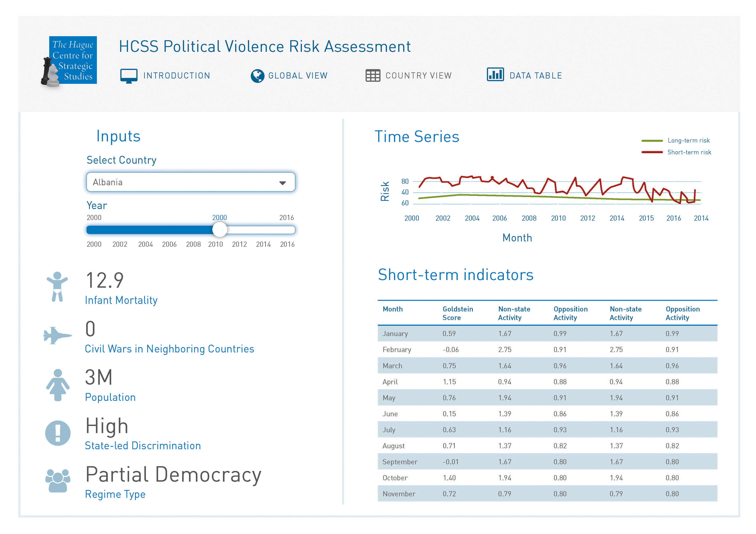
Task: Switch to Global View tab
Action: pyautogui.click(x=298, y=76)
